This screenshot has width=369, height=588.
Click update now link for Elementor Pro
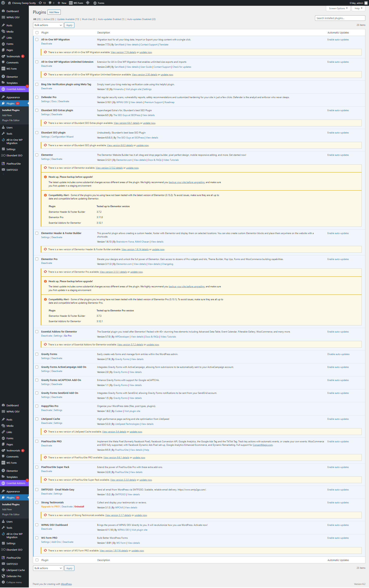coord(136,272)
